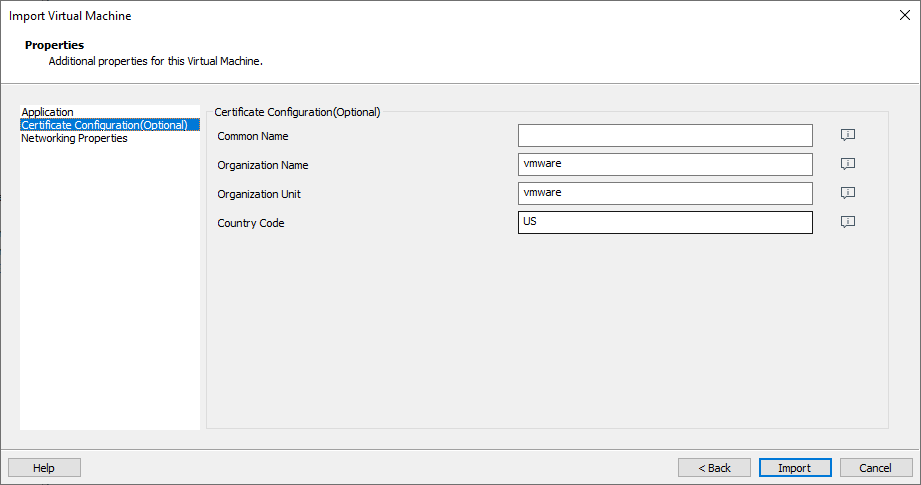Screen dimensions: 921x485
Task: Edit the Organization Unit field
Action: click(665, 193)
